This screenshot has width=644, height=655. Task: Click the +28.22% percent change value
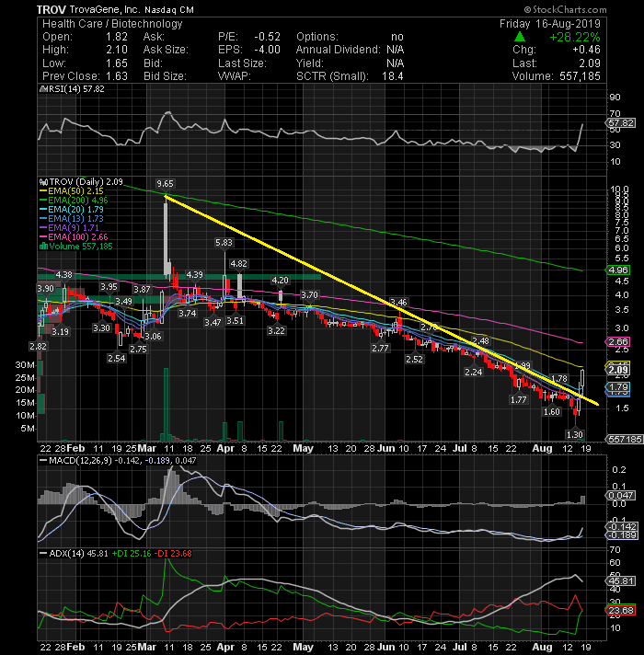(575, 37)
